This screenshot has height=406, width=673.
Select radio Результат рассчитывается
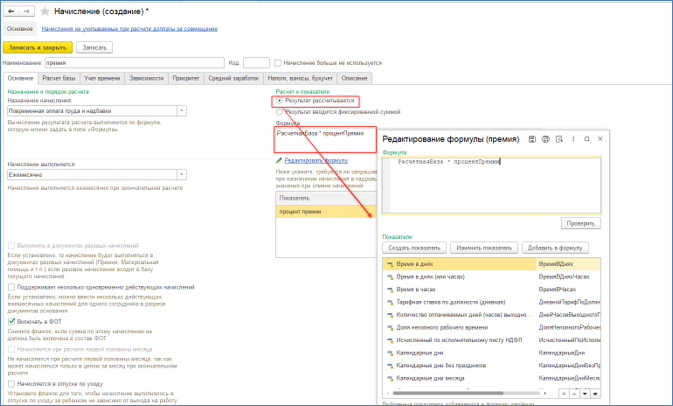click(279, 100)
